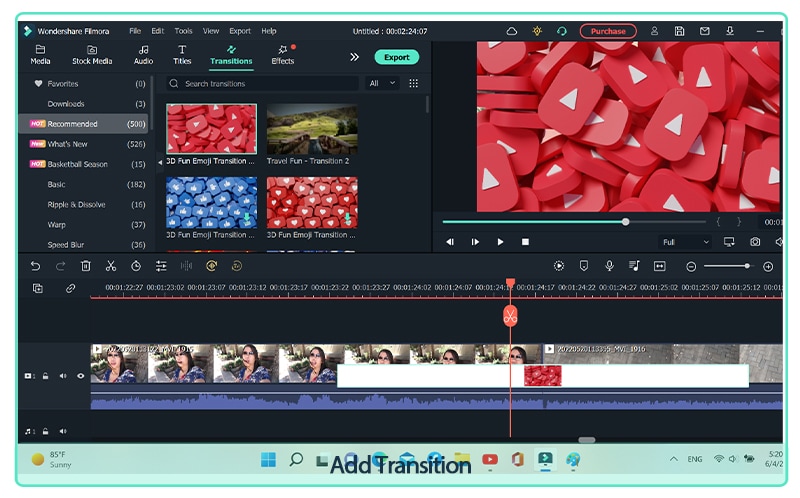
Task: Toggle video track visibility eye icon
Action: [81, 377]
